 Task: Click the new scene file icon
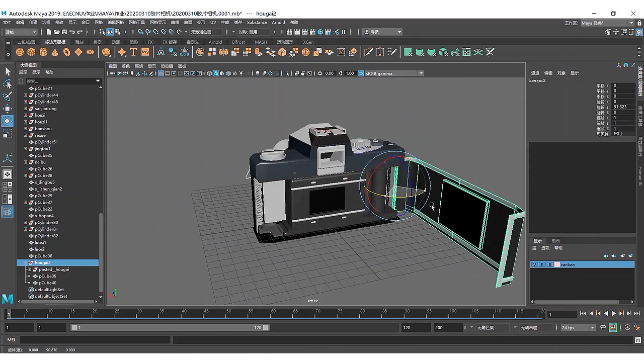pyautogui.click(x=49, y=32)
